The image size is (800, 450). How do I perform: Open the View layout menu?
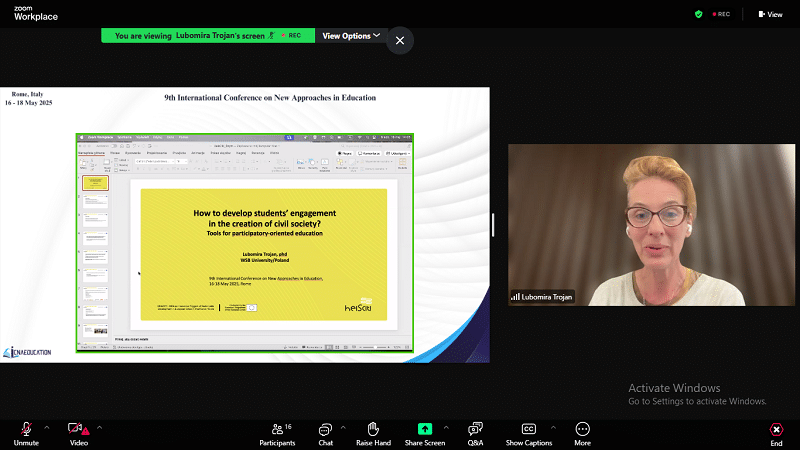click(770, 14)
